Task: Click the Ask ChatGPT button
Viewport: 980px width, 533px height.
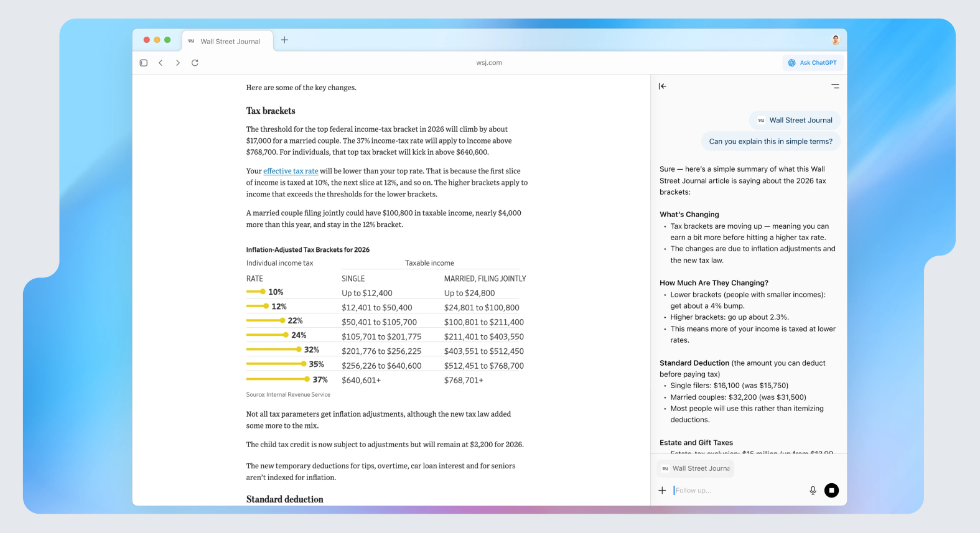Action: click(x=813, y=63)
